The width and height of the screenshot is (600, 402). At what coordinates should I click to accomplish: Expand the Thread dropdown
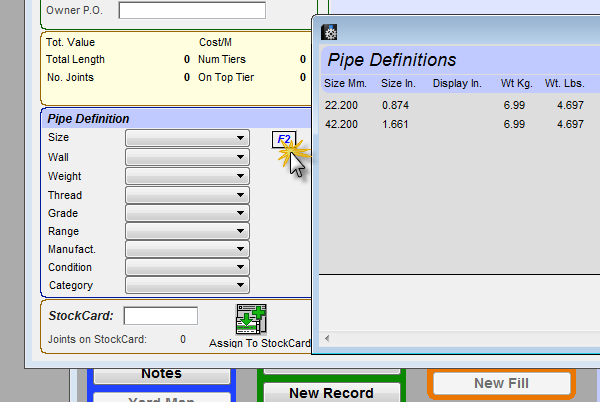(x=186, y=195)
